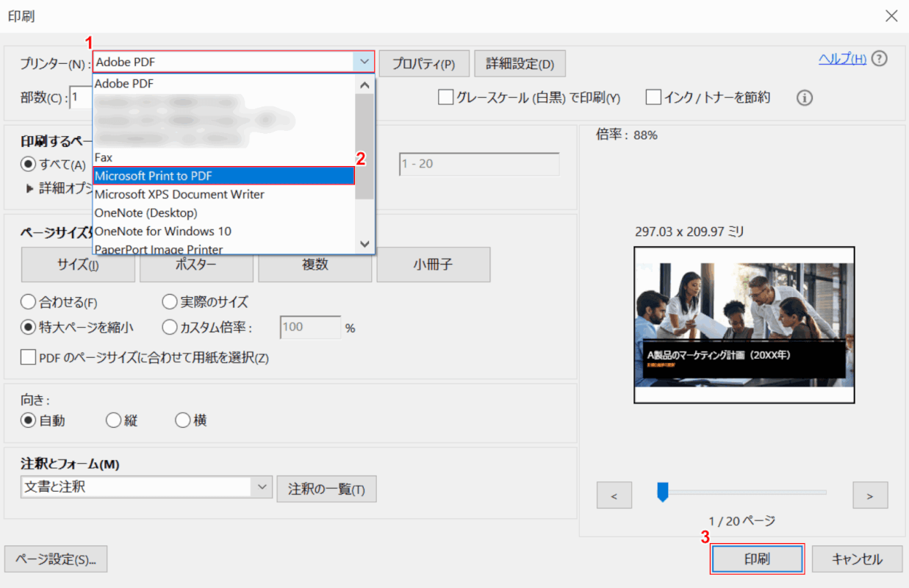This screenshot has width=909, height=588.
Task: Go to previous preview page
Action: [x=614, y=495]
